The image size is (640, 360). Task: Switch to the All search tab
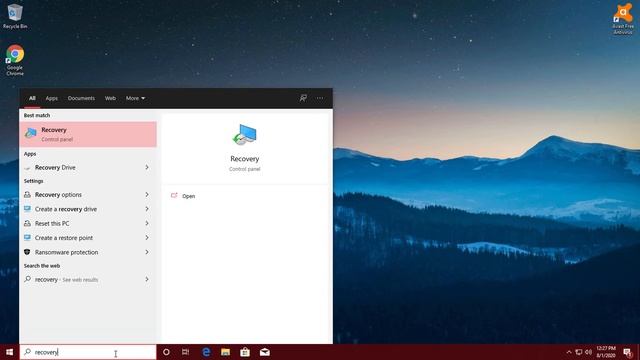(x=32, y=98)
